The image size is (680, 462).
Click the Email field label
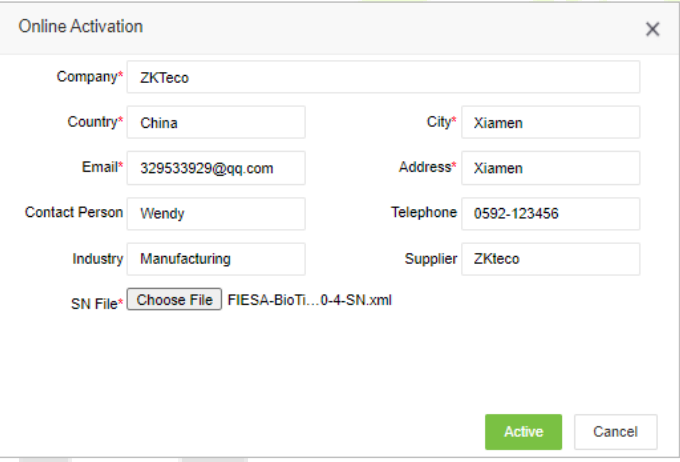pos(102,167)
